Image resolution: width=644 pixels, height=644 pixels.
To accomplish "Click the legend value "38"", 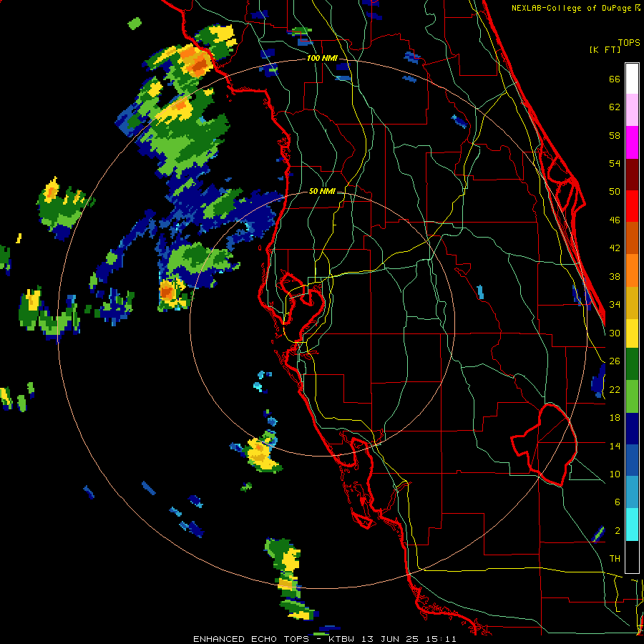I will coord(615,276).
